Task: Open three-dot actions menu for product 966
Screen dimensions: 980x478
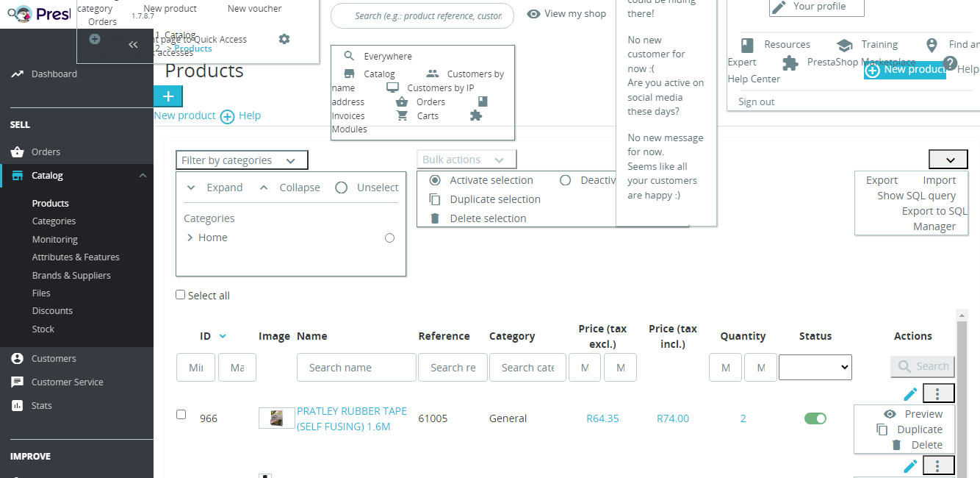Action: coord(938,393)
